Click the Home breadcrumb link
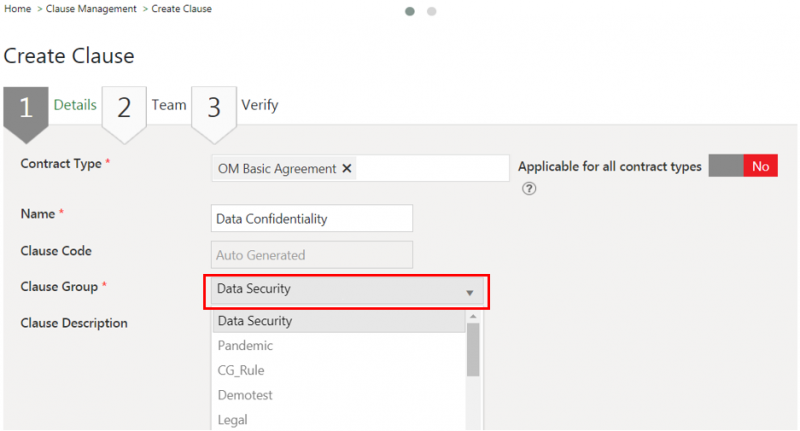 tap(17, 9)
